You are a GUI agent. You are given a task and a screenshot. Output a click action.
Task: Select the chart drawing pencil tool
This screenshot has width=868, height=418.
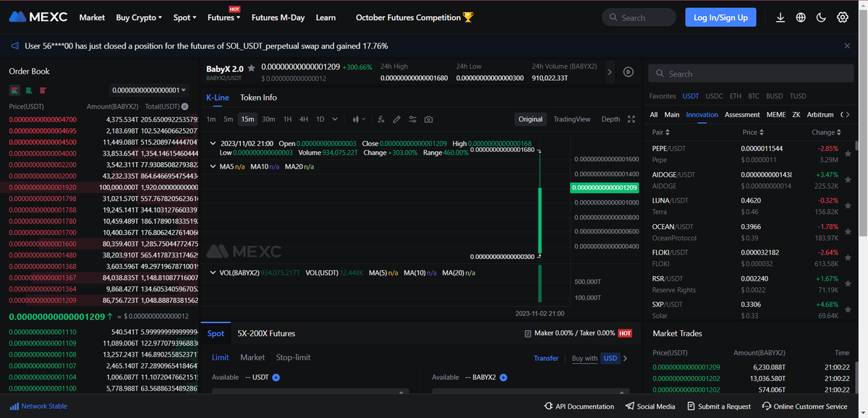click(x=396, y=119)
